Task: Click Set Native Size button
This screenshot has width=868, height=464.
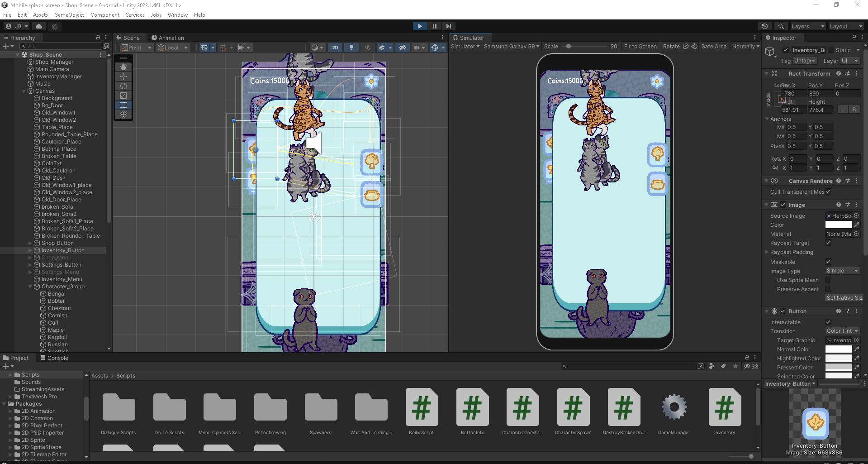Action: (x=844, y=298)
